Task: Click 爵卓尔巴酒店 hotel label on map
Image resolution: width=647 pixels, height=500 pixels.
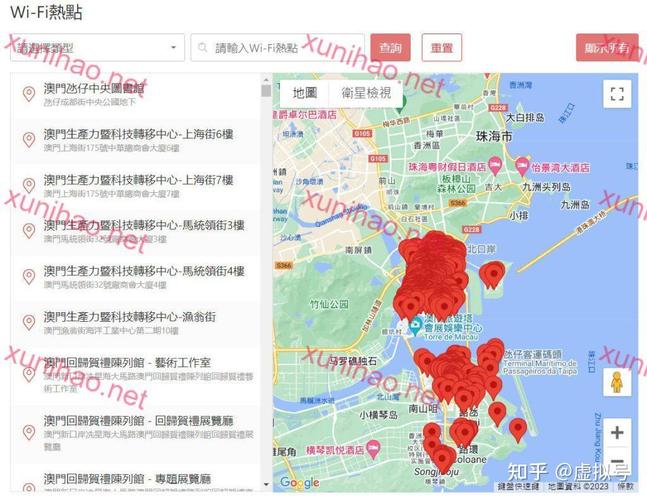Action: pos(305,115)
